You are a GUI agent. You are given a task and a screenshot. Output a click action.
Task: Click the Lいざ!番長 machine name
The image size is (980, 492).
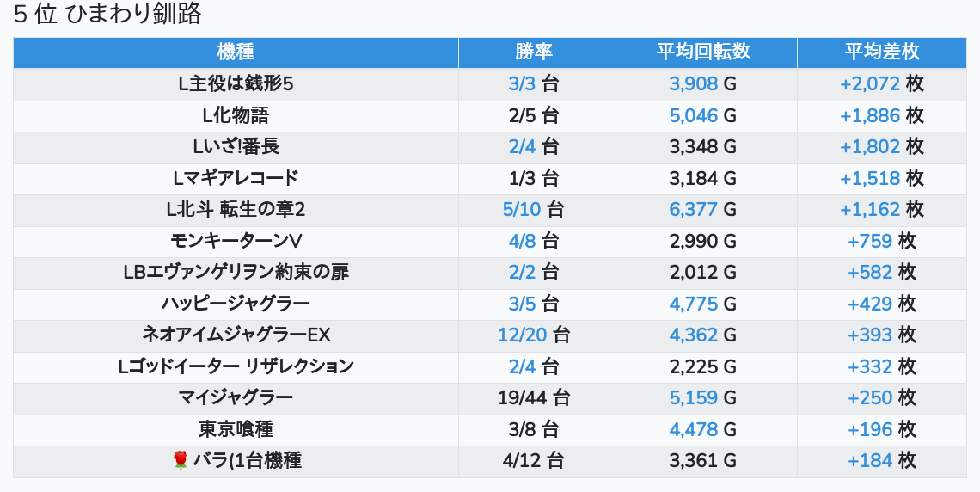click(x=236, y=147)
